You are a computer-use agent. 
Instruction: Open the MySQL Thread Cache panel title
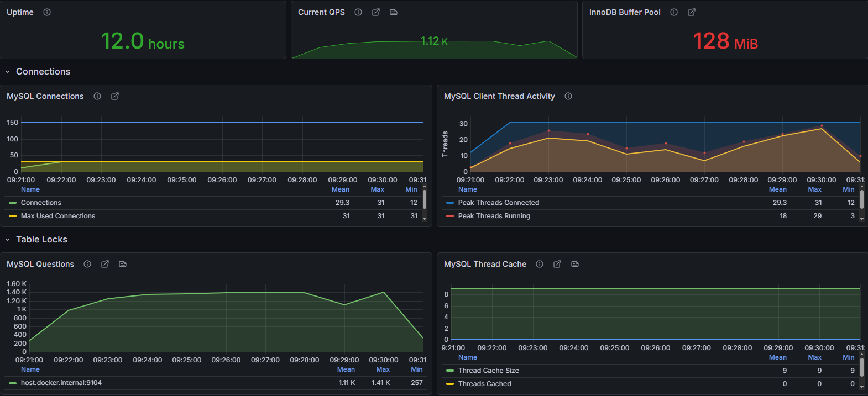(x=485, y=264)
